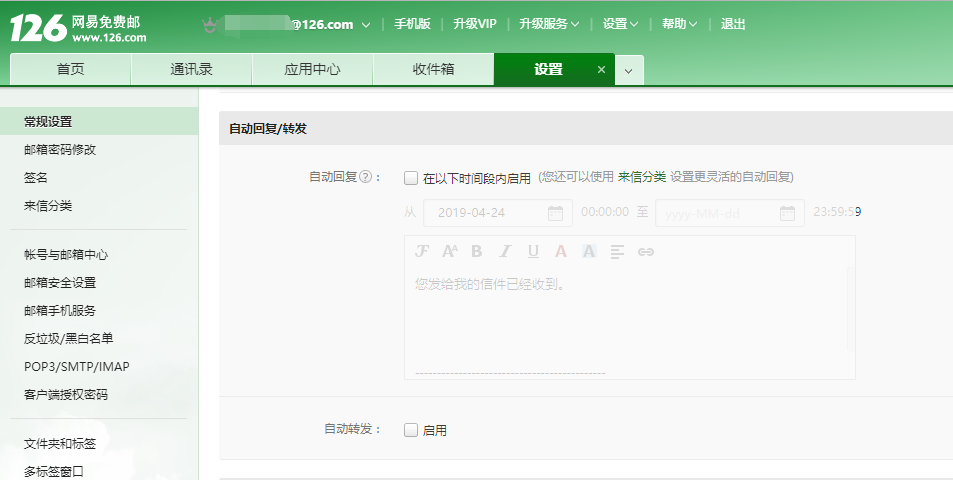Click the 退出 logout link
This screenshot has height=480, width=953.
(x=733, y=24)
